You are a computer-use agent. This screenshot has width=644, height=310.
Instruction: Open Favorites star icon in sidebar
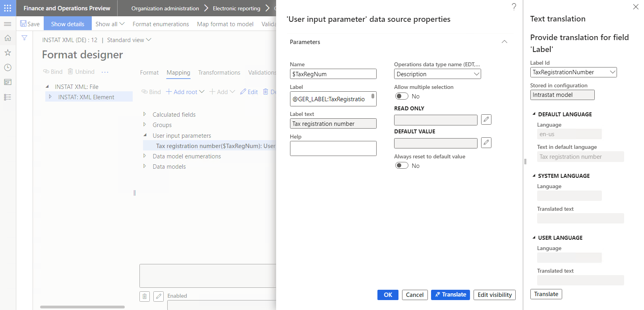8,53
